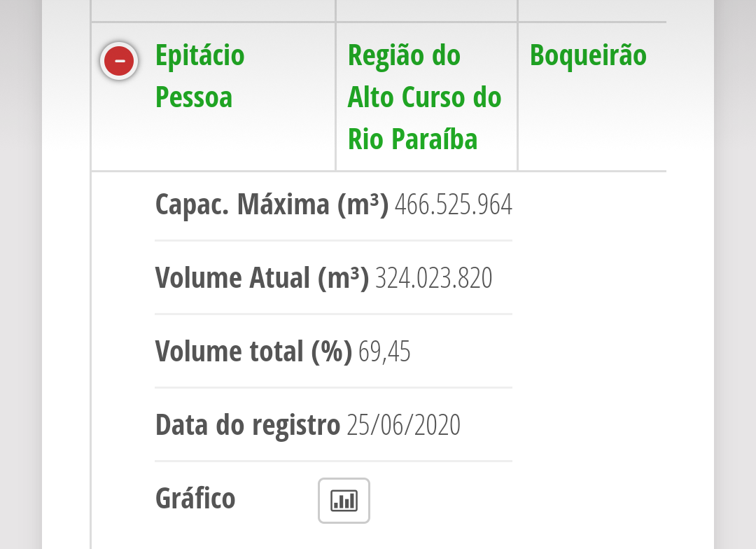Collapse the Epitácio Pessoa row details

[x=119, y=61]
